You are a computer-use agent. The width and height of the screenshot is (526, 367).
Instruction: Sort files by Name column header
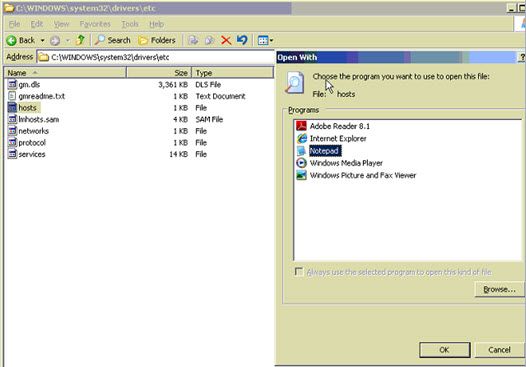point(65,73)
